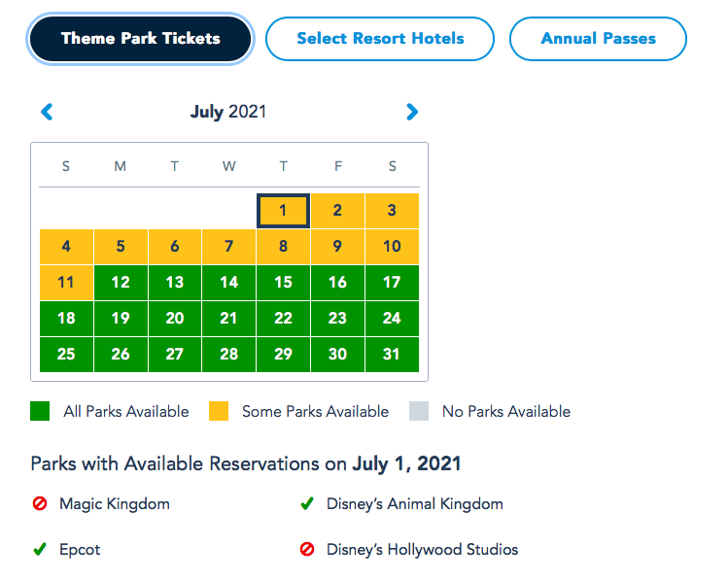Choose July 4 on the calendar
728x582 pixels.
pos(66,247)
